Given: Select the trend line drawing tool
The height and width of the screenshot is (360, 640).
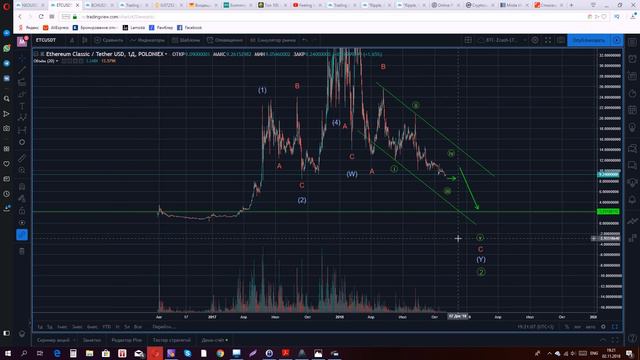Looking at the screenshot, I should pos(22,70).
